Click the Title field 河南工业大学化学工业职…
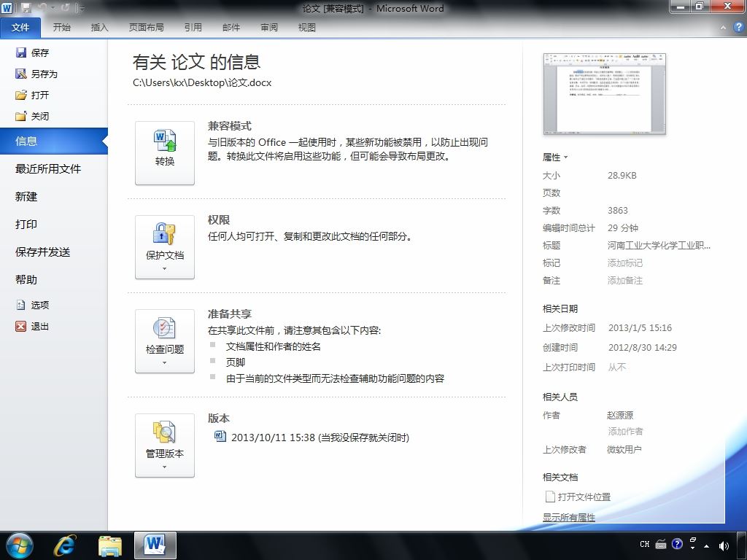The image size is (747, 560). point(659,245)
